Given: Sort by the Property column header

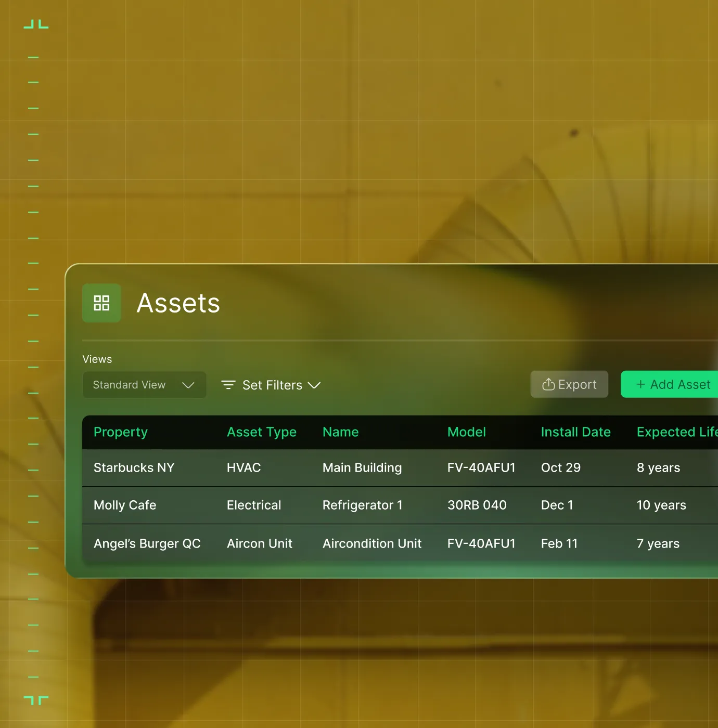Looking at the screenshot, I should pyautogui.click(x=121, y=432).
